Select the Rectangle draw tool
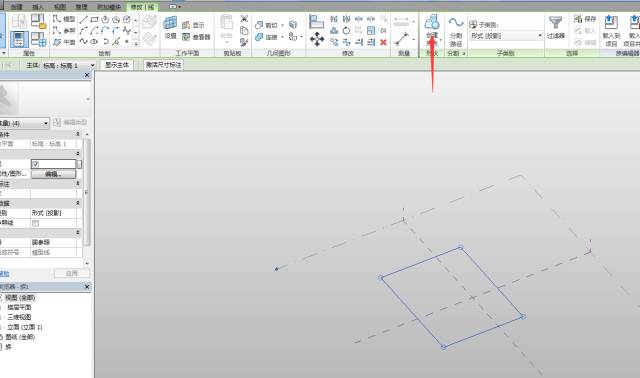Image resolution: width=640 pixels, height=378 pixels. (94, 19)
